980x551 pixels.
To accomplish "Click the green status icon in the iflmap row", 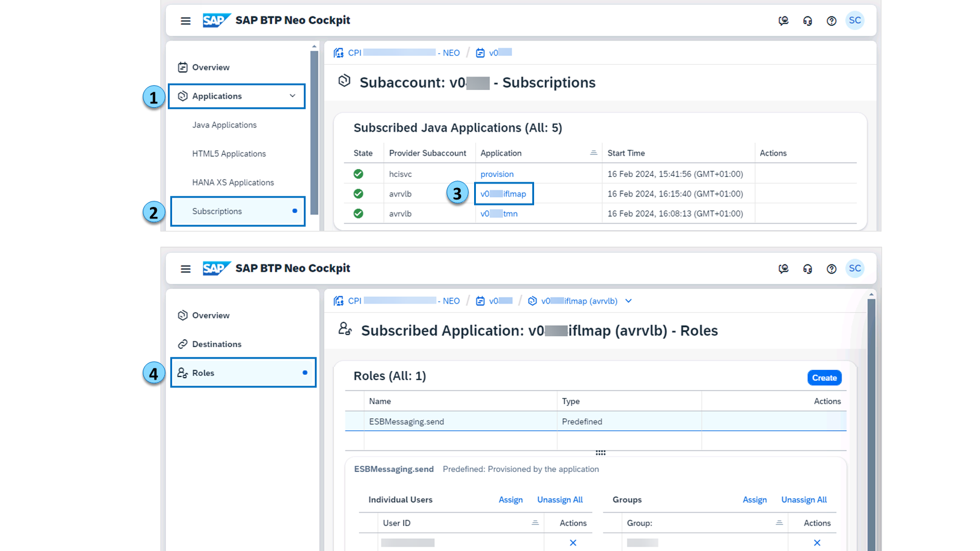I will pos(358,193).
